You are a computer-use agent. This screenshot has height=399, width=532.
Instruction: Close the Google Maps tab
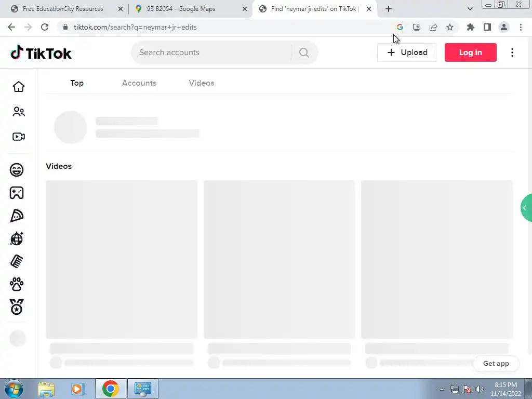coord(245,9)
